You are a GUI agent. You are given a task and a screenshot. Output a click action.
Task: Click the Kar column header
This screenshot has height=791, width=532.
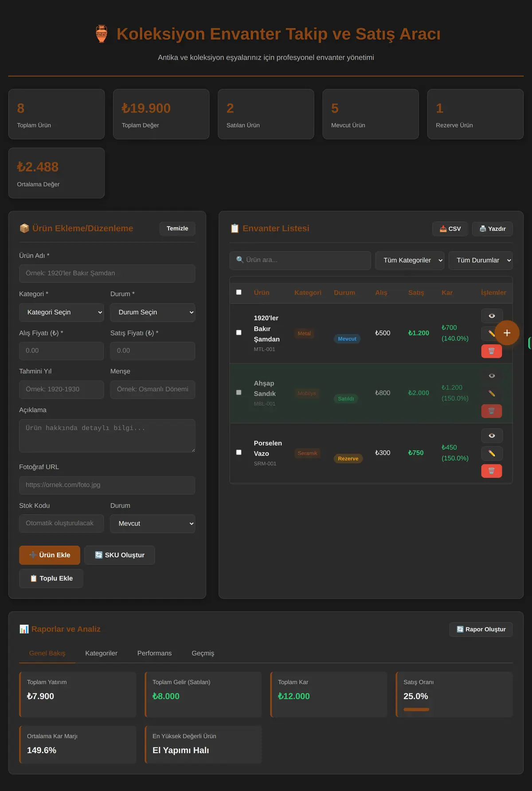click(447, 293)
